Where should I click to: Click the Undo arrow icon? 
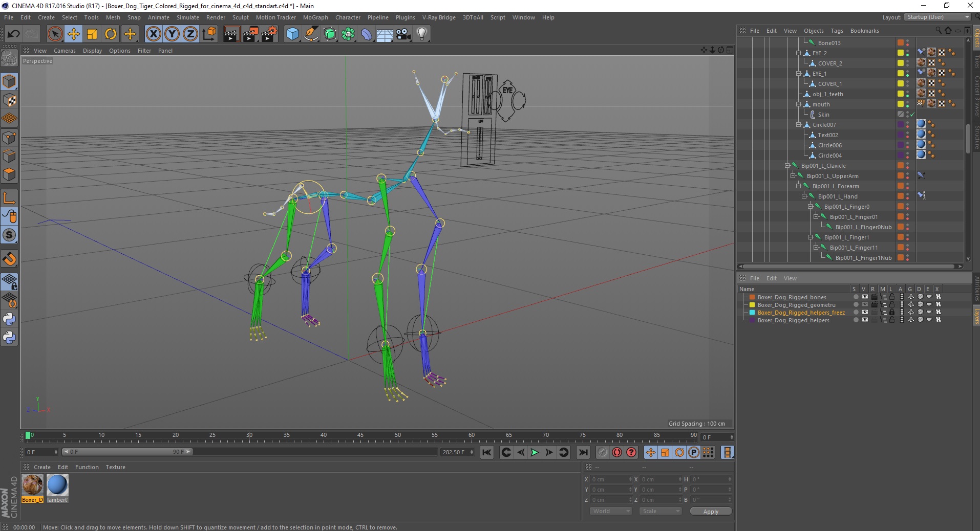tap(13, 34)
